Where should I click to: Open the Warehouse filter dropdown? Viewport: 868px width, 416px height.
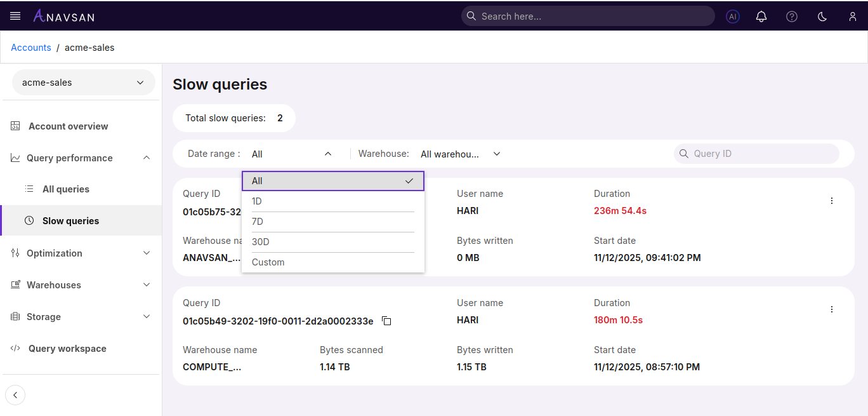pos(460,154)
